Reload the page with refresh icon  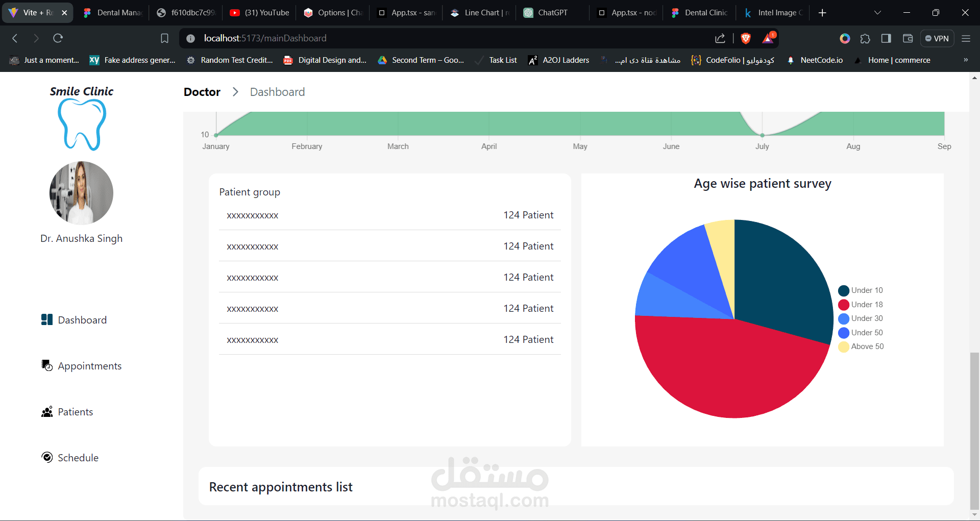58,38
